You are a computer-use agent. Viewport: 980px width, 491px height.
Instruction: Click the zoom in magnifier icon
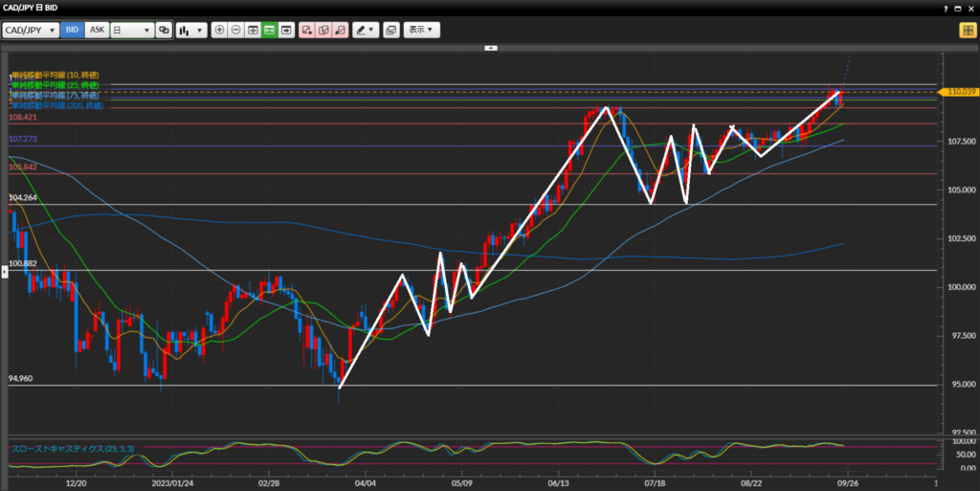click(x=220, y=30)
